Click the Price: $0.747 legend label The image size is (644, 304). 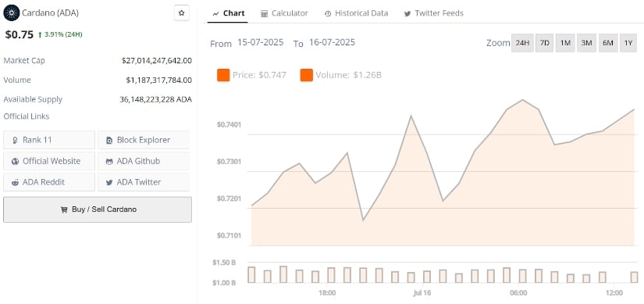point(259,75)
